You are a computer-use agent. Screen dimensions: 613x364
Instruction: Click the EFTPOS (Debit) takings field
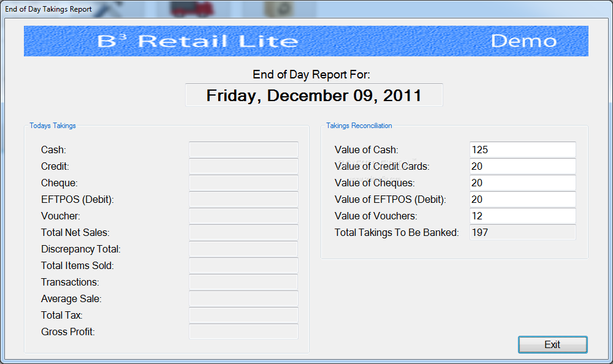coord(243,199)
